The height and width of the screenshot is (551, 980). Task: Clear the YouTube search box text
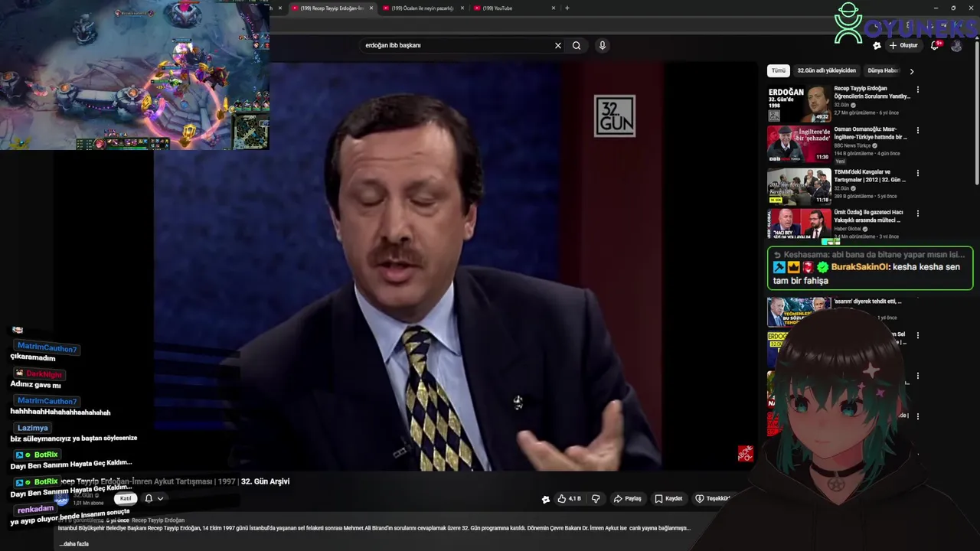coord(558,45)
